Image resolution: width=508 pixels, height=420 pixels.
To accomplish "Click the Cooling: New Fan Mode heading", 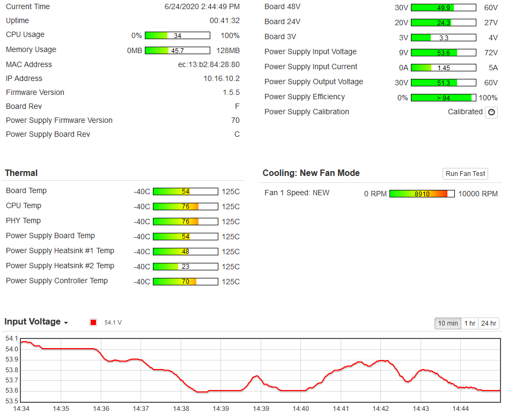I will pos(311,173).
